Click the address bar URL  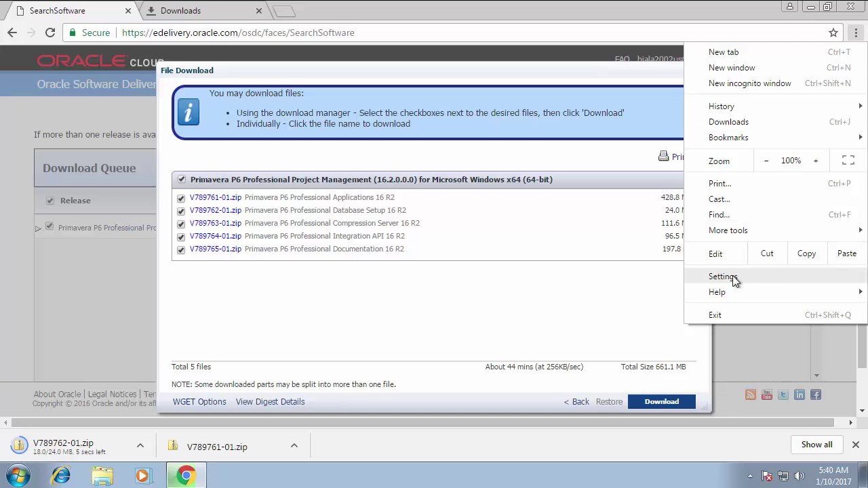[x=238, y=33]
